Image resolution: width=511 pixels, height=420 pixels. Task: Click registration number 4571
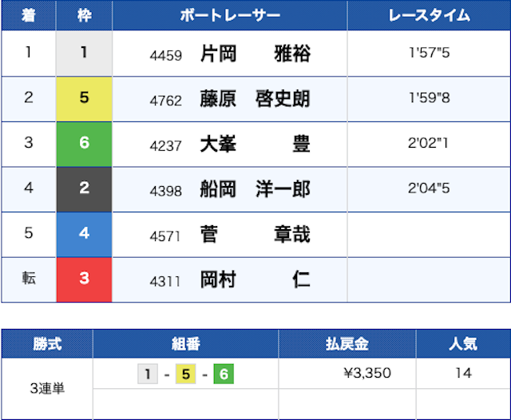[x=165, y=236]
